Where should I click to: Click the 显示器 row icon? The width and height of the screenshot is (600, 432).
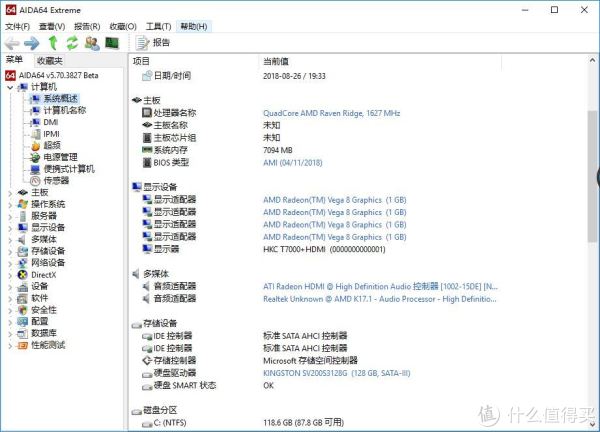click(147, 249)
